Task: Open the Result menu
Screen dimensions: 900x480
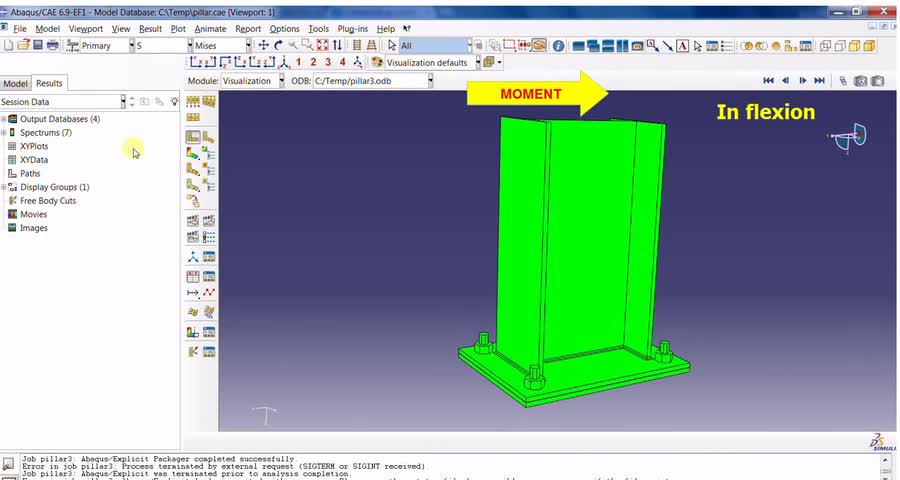Action: [x=150, y=29]
